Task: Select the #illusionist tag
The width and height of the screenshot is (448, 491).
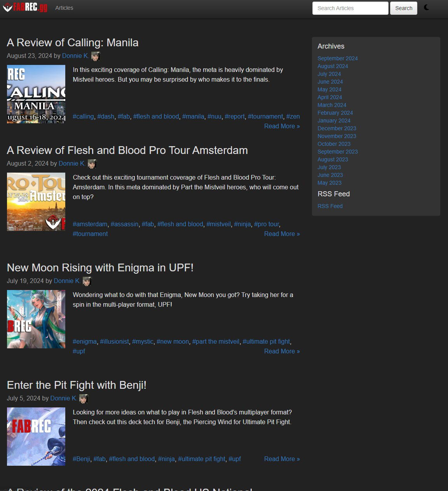Action: tap(114, 341)
